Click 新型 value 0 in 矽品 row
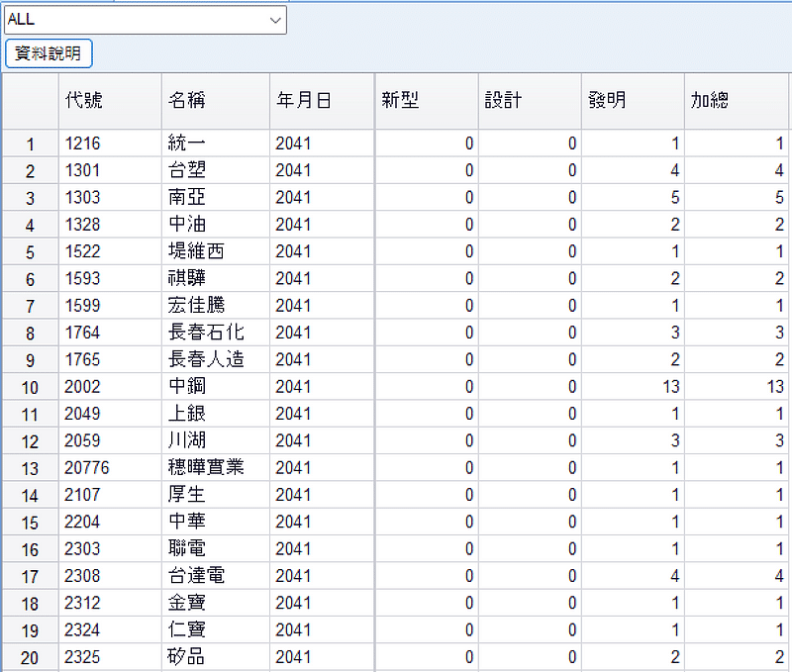The image size is (792, 672). (427, 657)
